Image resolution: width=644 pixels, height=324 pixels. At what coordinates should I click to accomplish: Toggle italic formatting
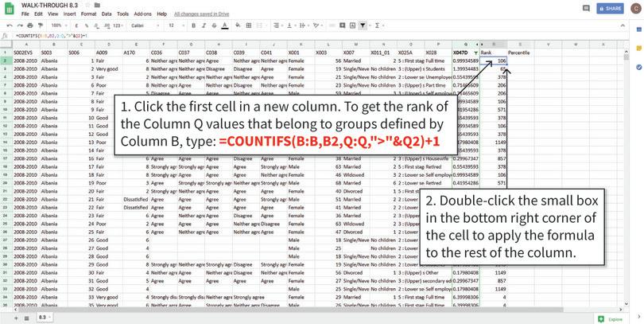pyautogui.click(x=204, y=25)
